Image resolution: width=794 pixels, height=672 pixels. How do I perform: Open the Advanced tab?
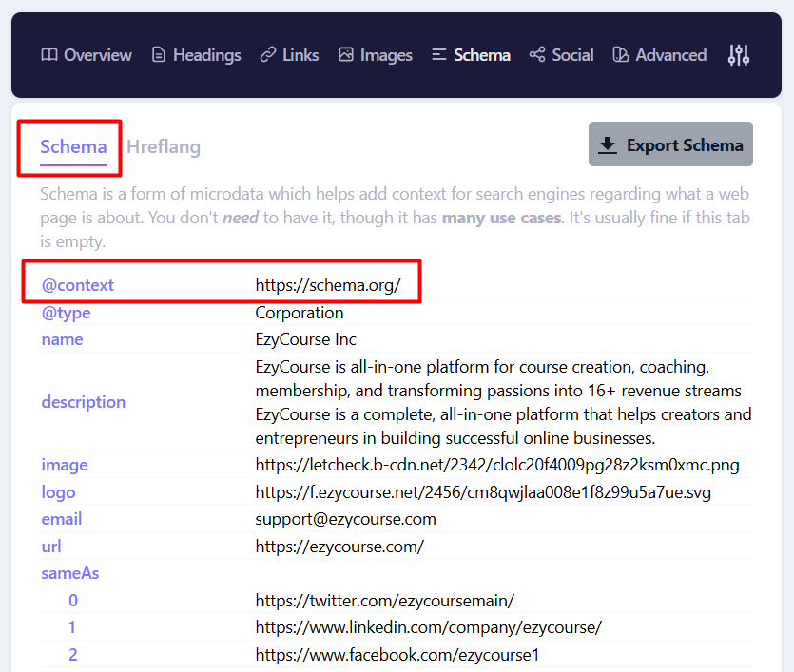(659, 54)
